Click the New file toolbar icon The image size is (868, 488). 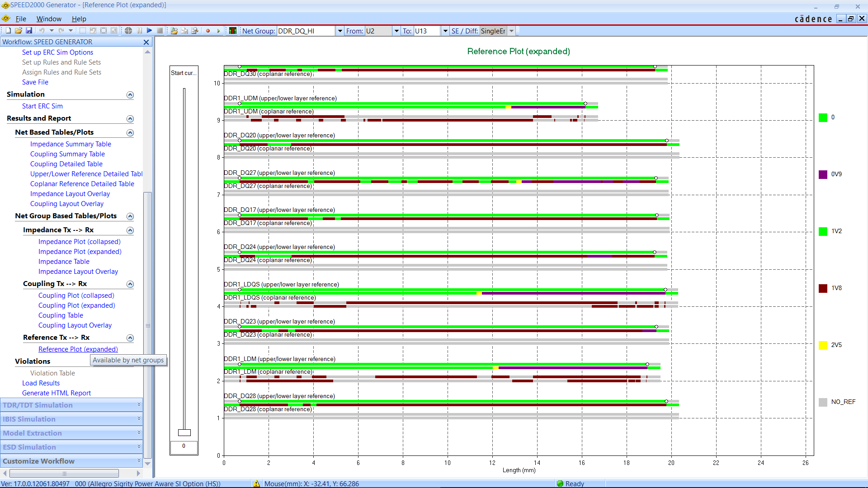tap(8, 31)
